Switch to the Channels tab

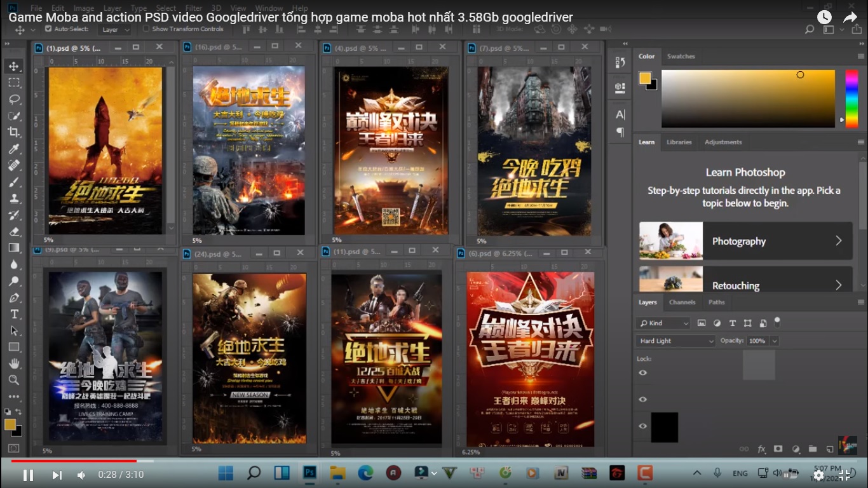682,302
